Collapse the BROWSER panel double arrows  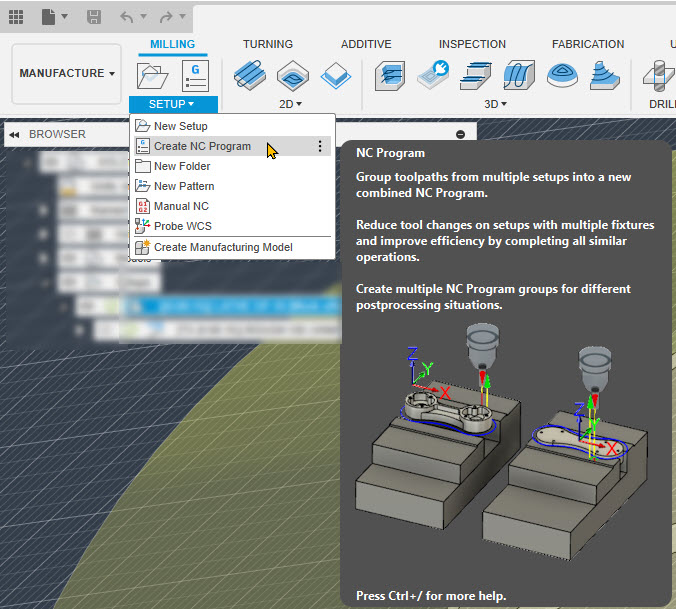(14, 134)
